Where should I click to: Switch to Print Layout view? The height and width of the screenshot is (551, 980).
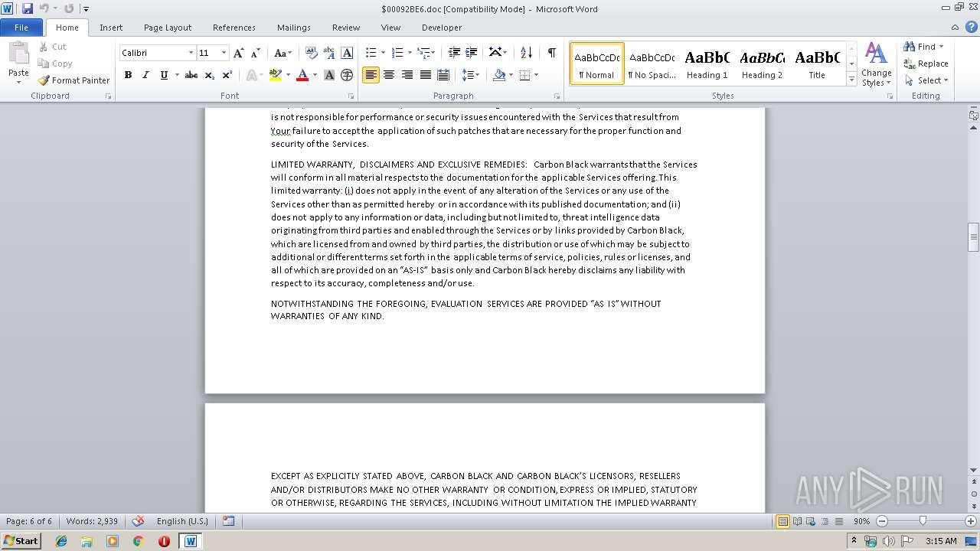tap(782, 521)
